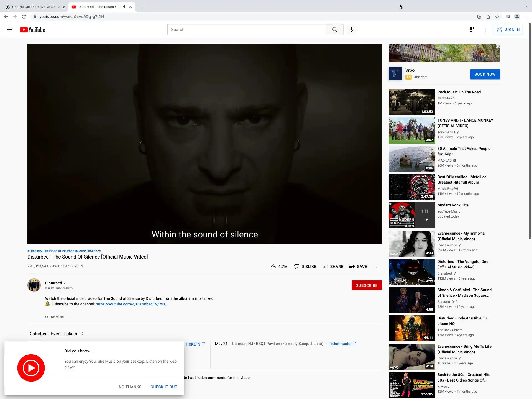532x399 pixels.
Task: Expand description with SHOW MORE
Action: [55, 317]
